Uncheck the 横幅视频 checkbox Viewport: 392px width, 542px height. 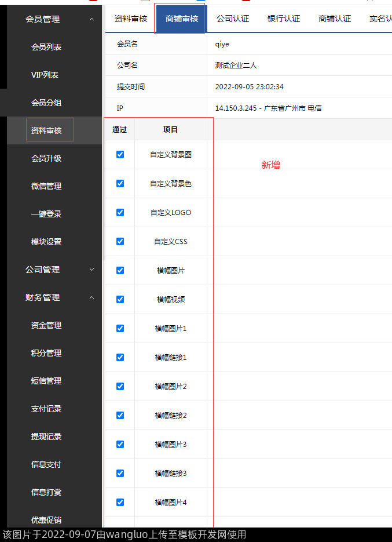(x=120, y=300)
